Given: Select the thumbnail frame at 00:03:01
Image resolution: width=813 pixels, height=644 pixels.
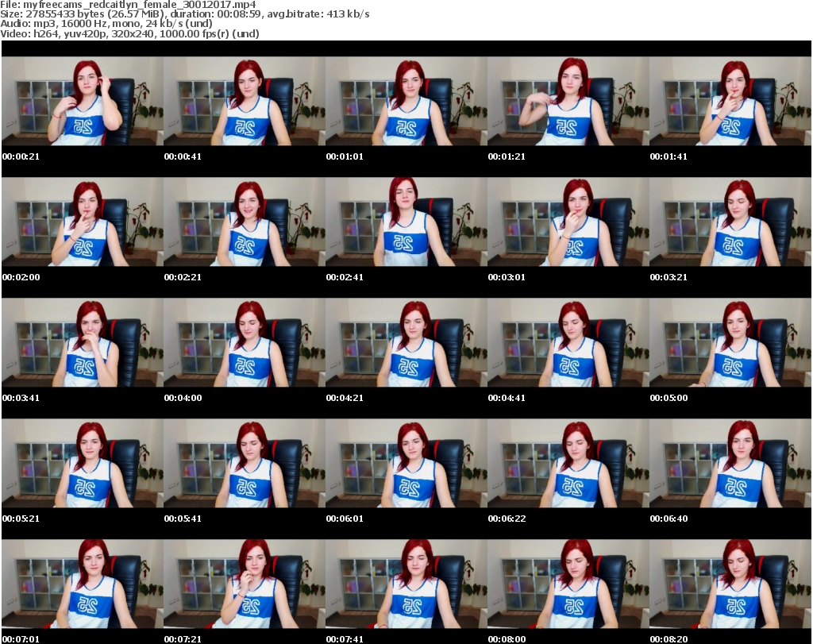Looking at the screenshot, I should [568, 222].
